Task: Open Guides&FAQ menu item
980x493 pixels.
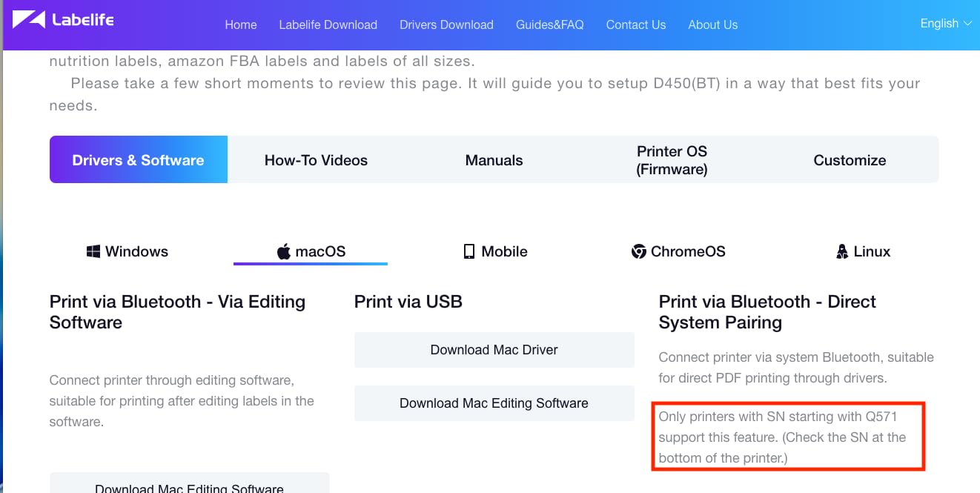Action: [550, 24]
